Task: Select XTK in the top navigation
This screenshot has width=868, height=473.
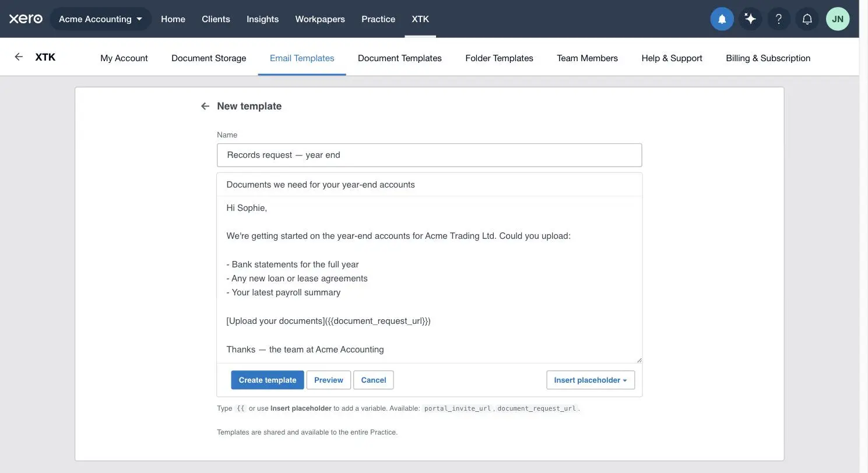Action: (420, 19)
